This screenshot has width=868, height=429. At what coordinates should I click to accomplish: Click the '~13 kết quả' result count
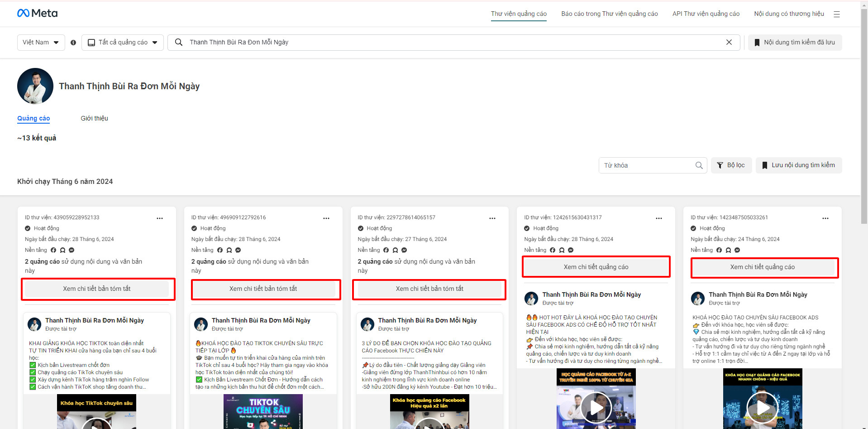tap(37, 138)
